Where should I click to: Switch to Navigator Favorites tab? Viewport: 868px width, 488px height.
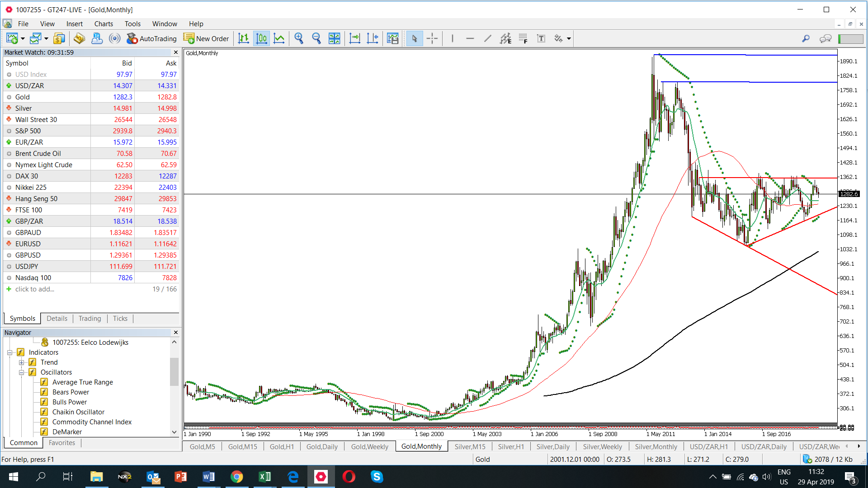pos(62,443)
